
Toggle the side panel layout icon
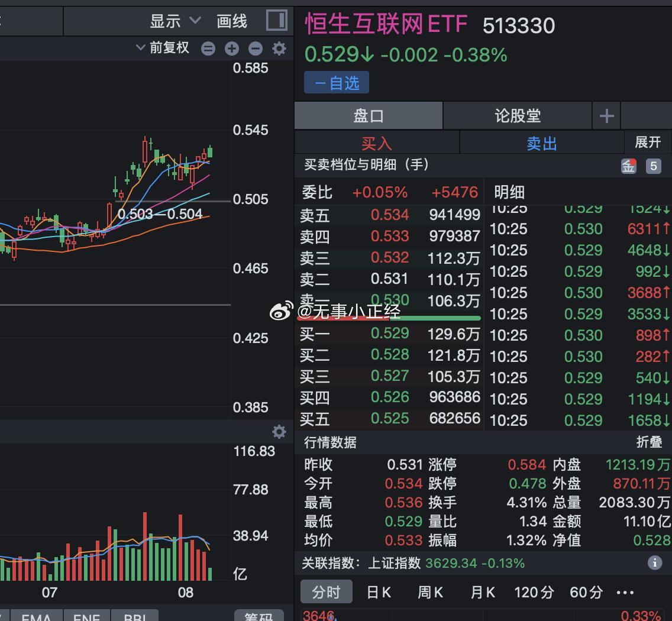coord(276,20)
